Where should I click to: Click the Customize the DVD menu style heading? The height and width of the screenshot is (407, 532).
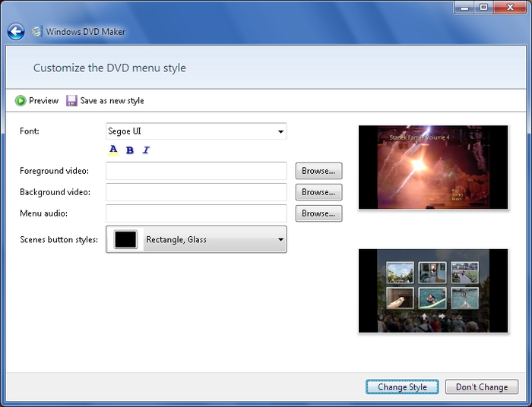[109, 68]
